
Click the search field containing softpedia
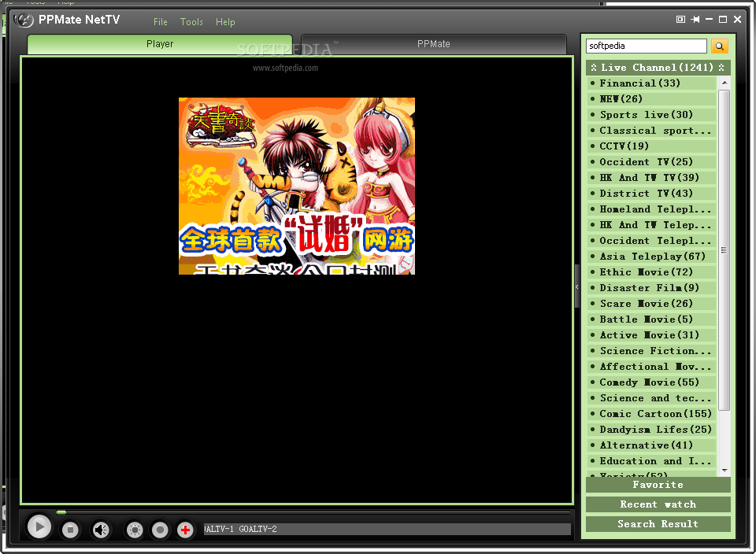647,46
